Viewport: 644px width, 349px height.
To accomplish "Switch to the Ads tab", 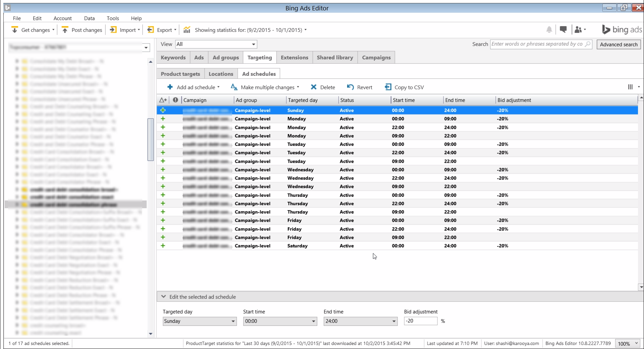I will [x=199, y=57].
